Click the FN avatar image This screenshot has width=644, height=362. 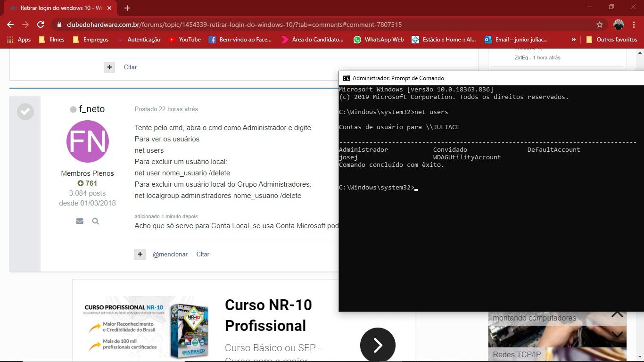pos(88,141)
